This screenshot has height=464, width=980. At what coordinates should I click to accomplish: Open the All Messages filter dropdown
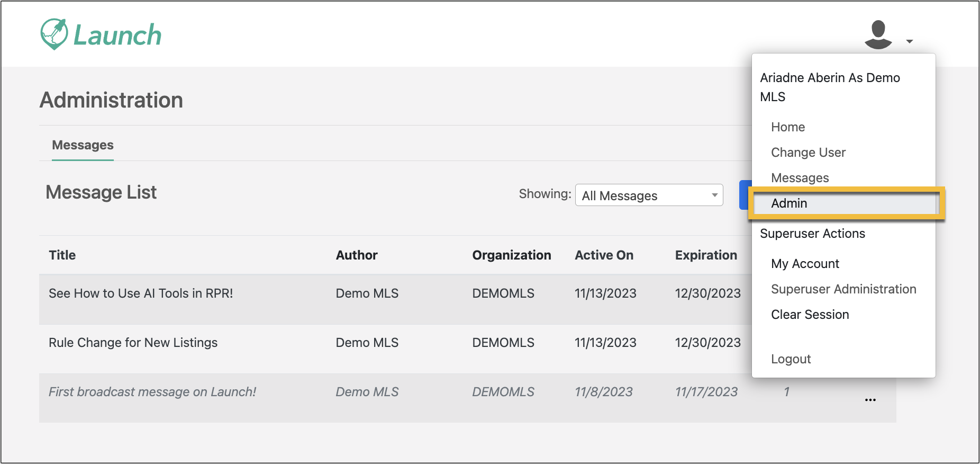point(649,195)
